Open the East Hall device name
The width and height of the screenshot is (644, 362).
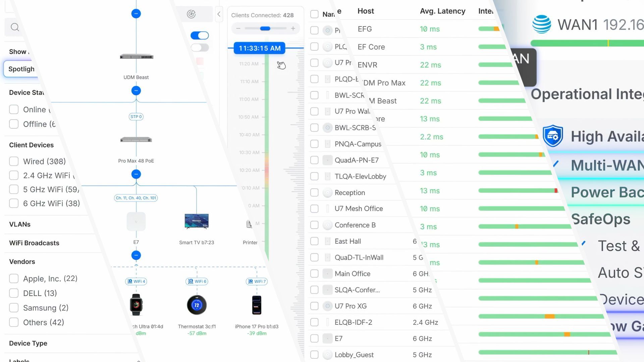(348, 241)
